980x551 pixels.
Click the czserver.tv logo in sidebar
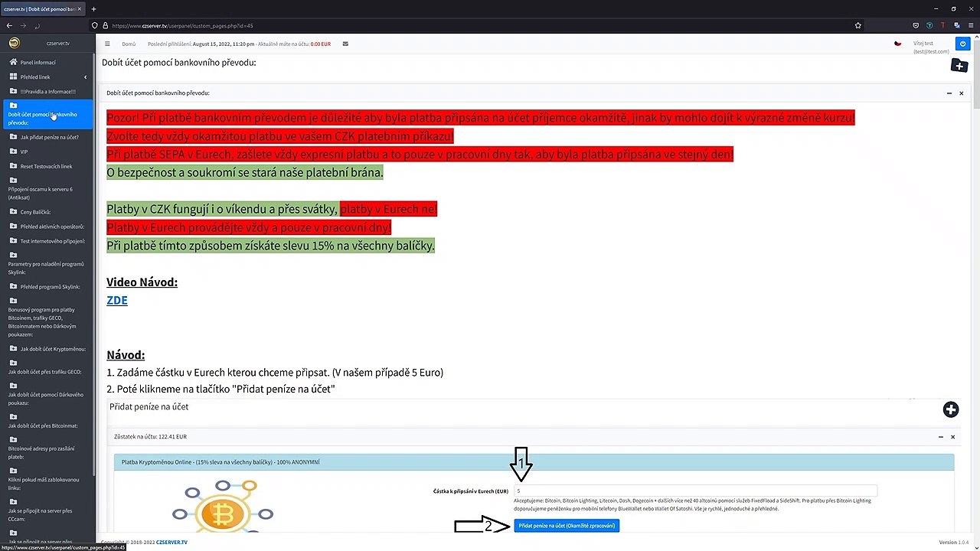click(14, 43)
